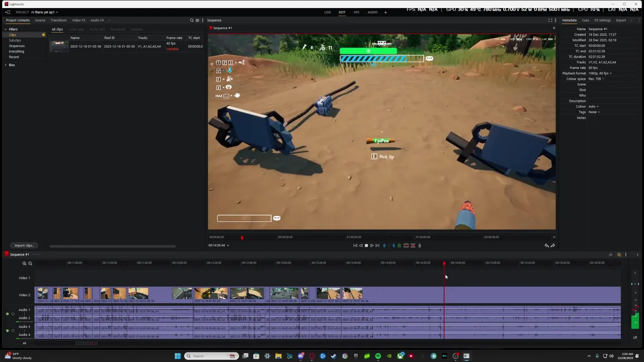Stop playback in the sequence viewer
The image size is (644, 362).
pos(366,245)
